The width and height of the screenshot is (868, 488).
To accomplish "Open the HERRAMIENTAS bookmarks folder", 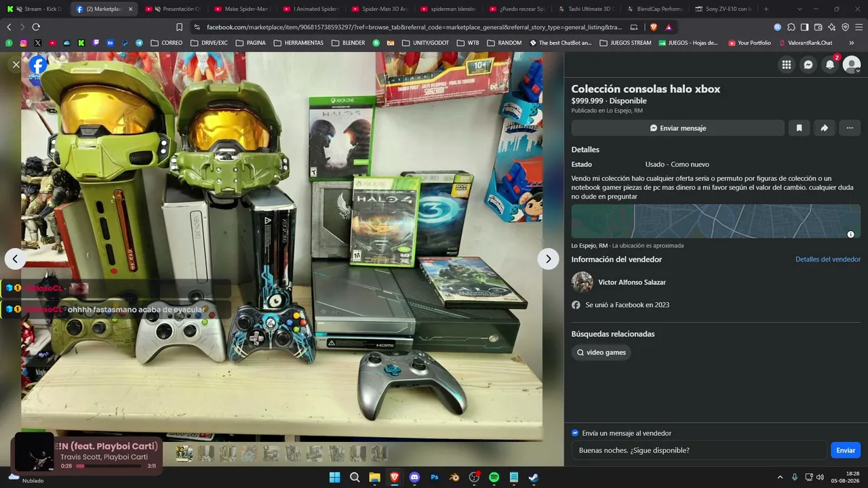I will point(298,43).
